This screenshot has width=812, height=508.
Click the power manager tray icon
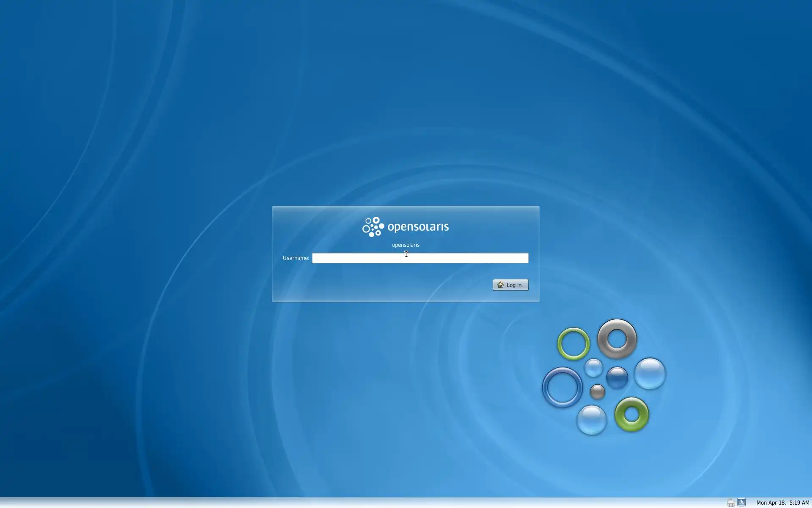(x=730, y=502)
